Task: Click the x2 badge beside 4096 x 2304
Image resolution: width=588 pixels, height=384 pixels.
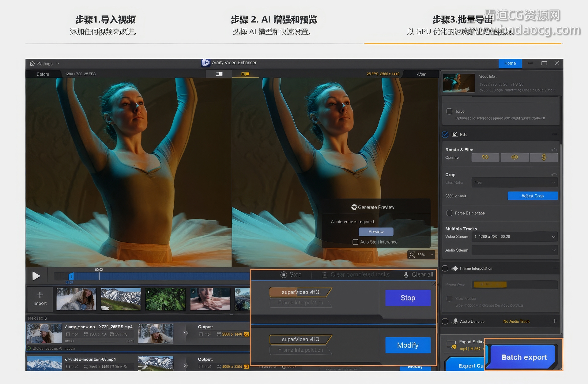Action: pos(246,367)
